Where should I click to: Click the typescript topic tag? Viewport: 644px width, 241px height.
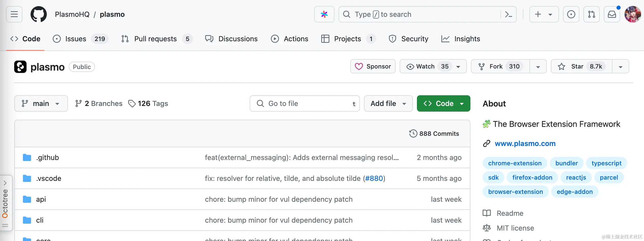coord(606,163)
